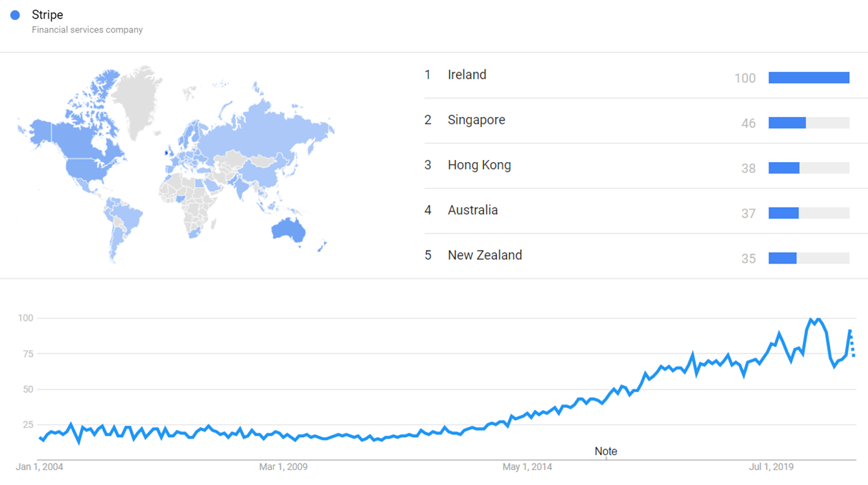This screenshot has width=868, height=485.
Task: Select Australia in the region list
Action: point(473,210)
